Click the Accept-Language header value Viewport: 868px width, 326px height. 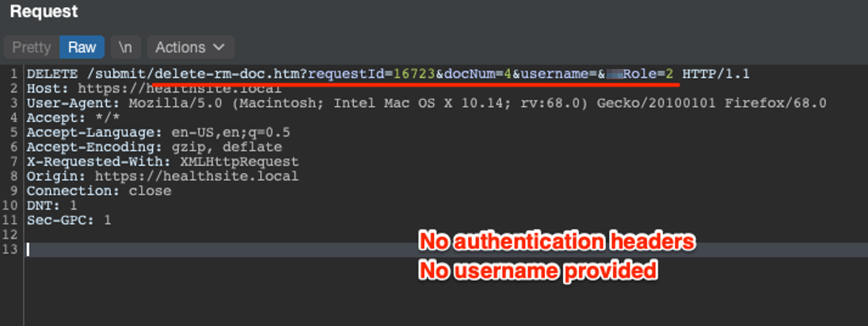click(230, 132)
